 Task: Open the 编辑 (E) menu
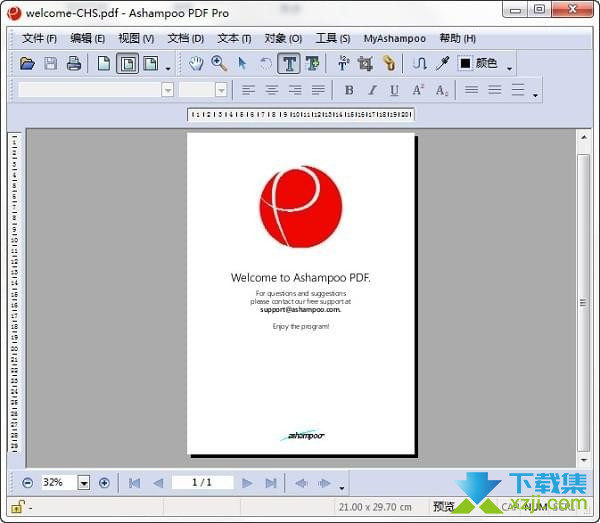pyautogui.click(x=87, y=38)
